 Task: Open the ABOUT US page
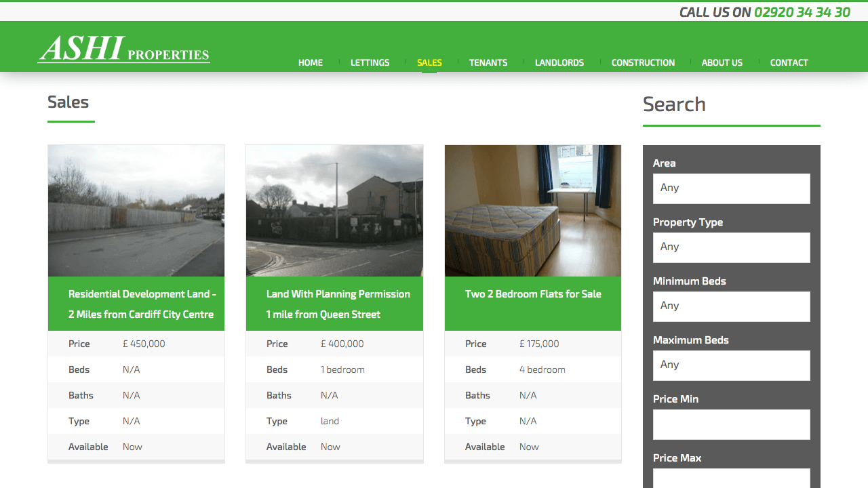(x=722, y=62)
